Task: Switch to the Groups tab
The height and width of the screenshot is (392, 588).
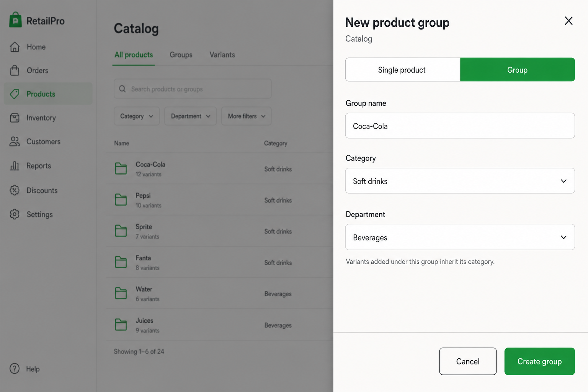Action: (181, 55)
